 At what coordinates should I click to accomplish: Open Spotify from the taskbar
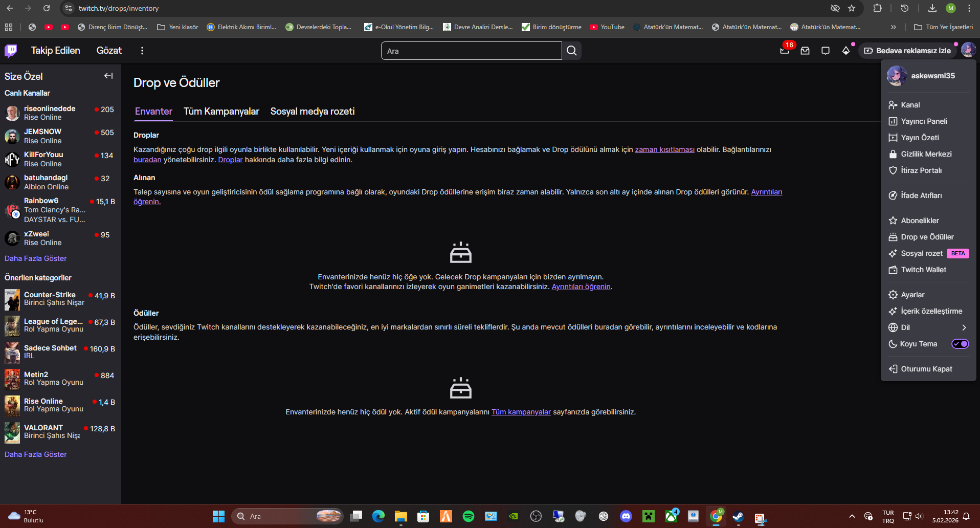[x=469, y=516]
